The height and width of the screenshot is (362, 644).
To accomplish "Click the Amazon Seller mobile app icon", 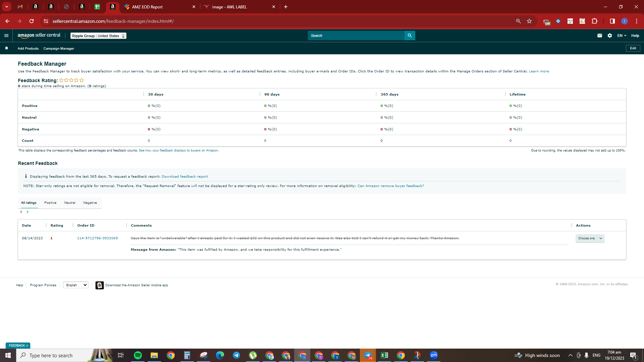I will (100, 285).
